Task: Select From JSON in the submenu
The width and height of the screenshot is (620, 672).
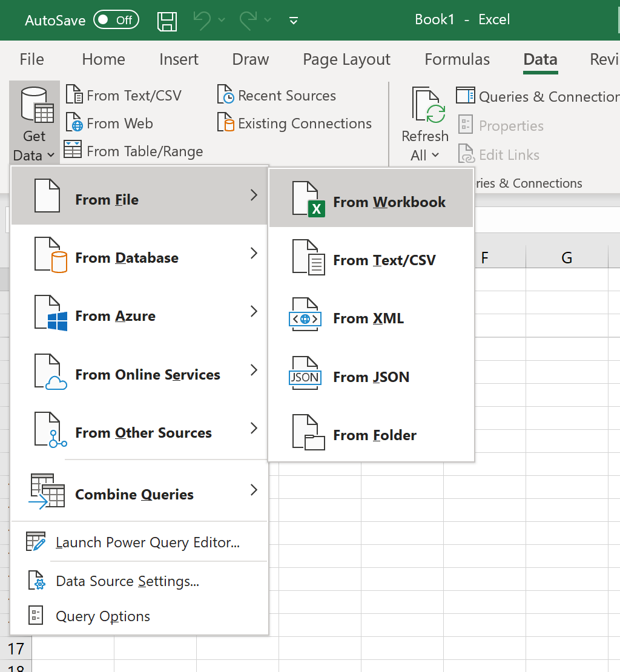Action: click(x=371, y=374)
